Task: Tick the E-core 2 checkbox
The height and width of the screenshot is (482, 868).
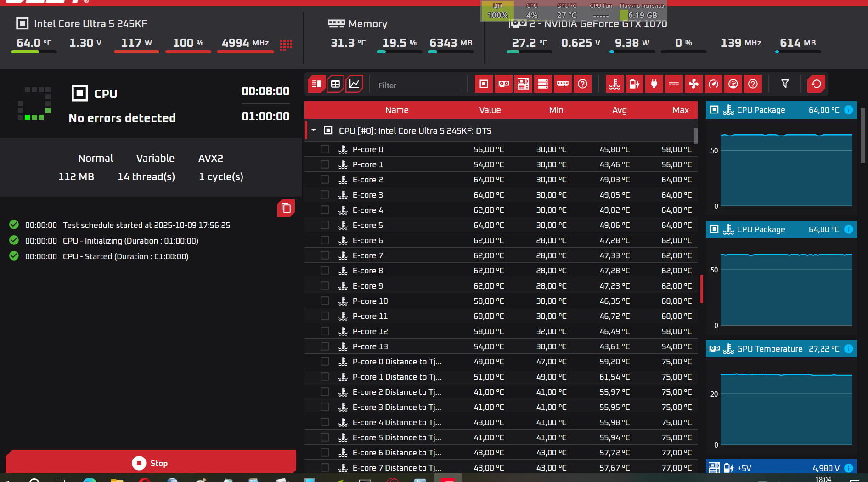Action: click(x=325, y=180)
